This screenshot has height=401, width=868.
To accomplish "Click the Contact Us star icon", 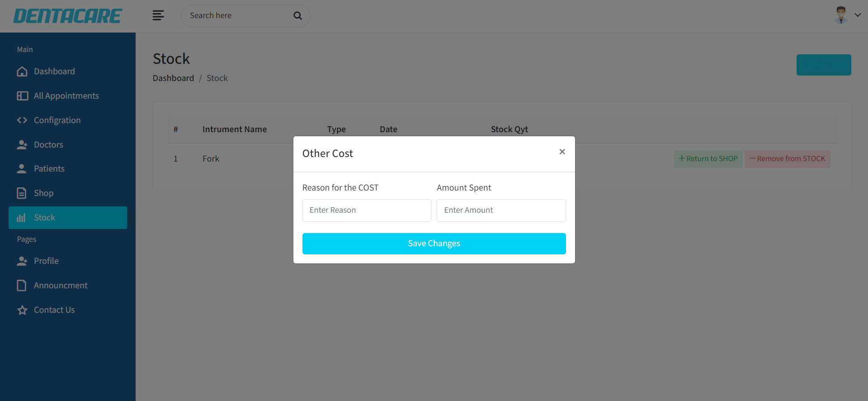I will [x=22, y=310].
